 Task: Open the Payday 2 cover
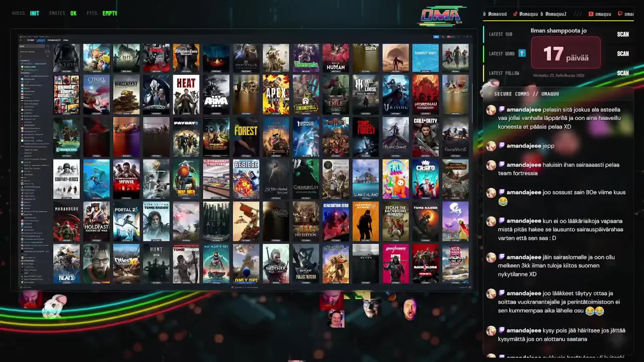[x=186, y=137]
